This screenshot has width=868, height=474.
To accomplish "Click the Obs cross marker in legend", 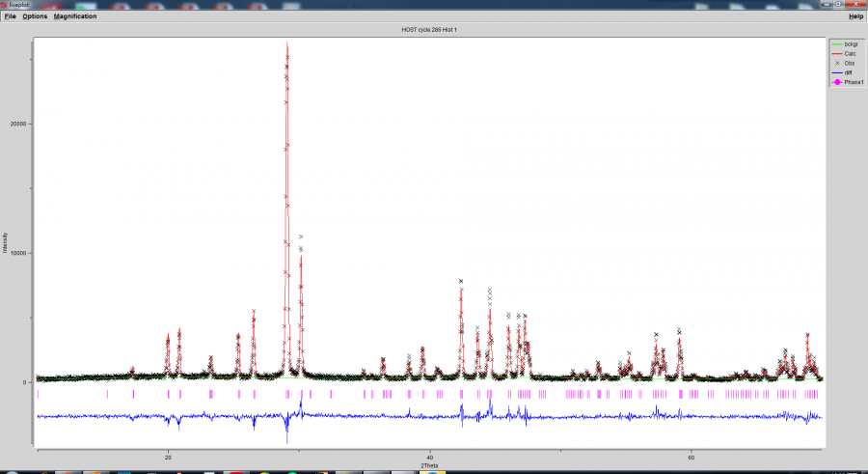I will tap(836, 63).
